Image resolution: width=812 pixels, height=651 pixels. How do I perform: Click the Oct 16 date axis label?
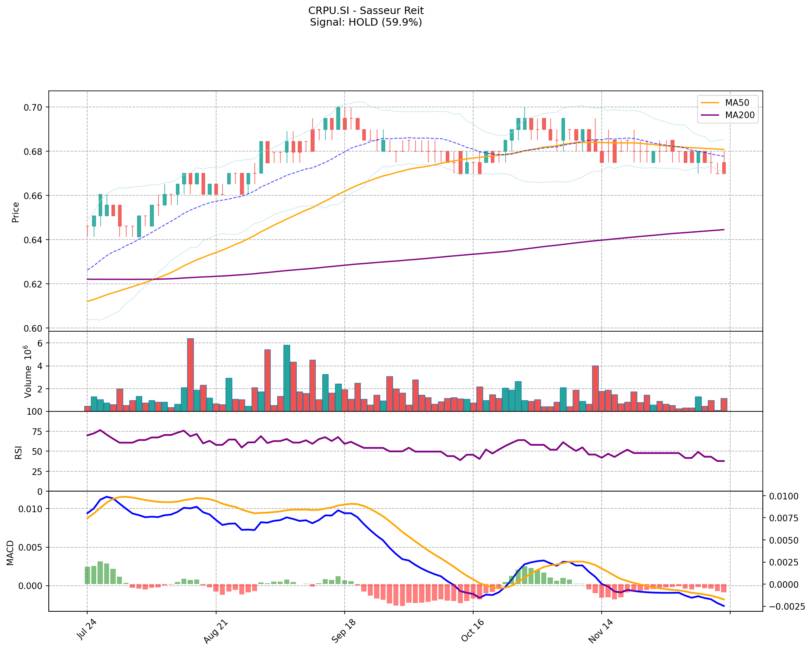pyautogui.click(x=472, y=631)
